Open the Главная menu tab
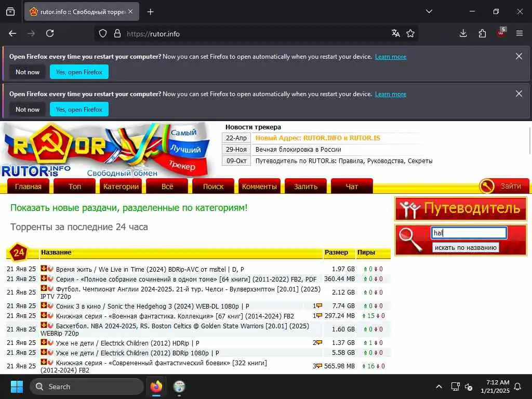The width and height of the screenshot is (532, 399). click(x=28, y=187)
